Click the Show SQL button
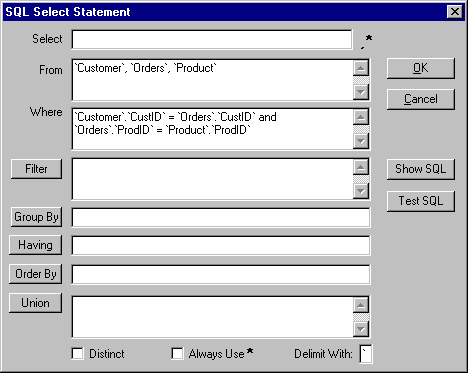 421,169
